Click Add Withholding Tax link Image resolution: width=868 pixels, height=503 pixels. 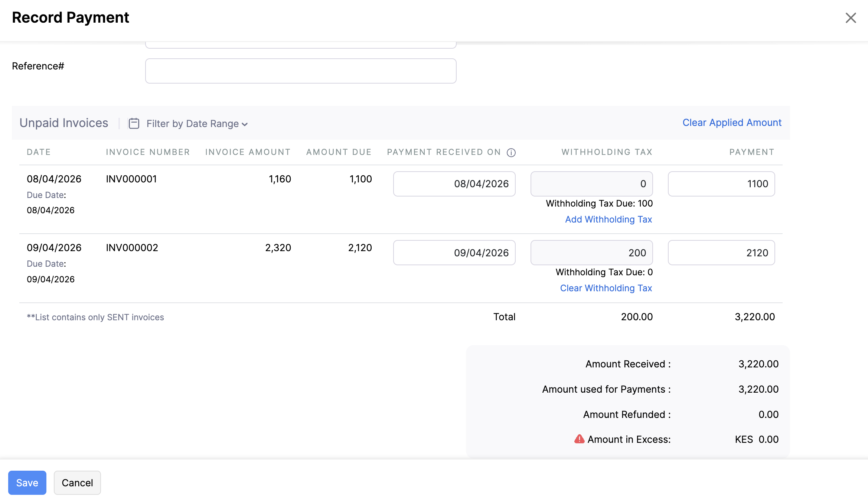608,220
